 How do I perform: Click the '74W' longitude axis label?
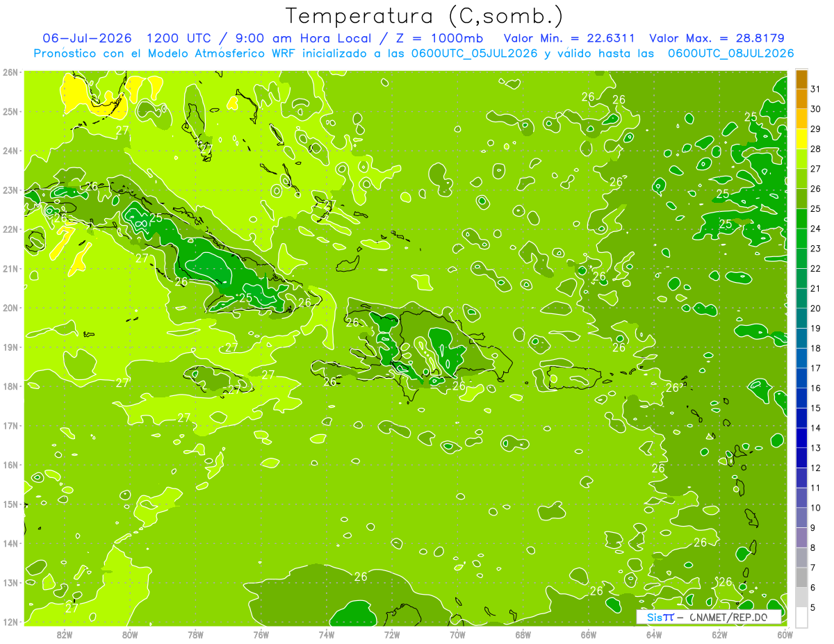(327, 634)
